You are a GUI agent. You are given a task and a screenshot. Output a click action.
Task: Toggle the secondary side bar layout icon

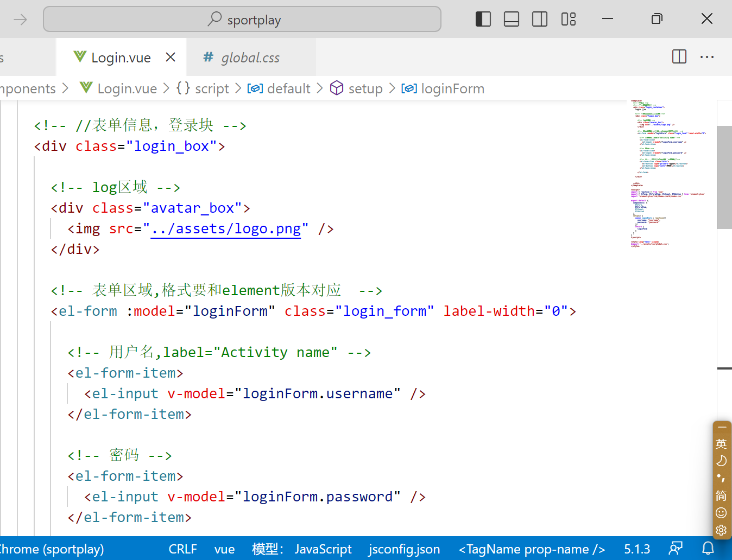(x=540, y=20)
